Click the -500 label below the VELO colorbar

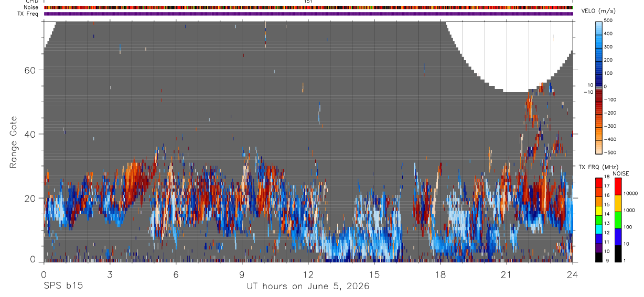click(610, 152)
